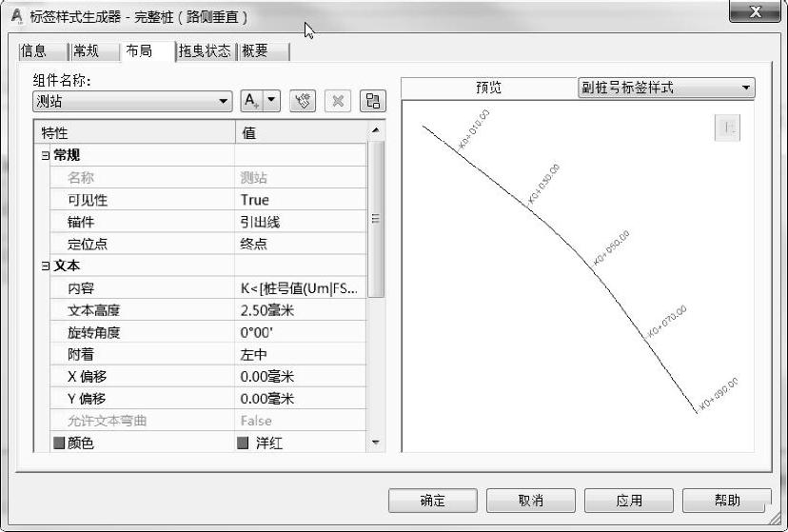Viewport: 788px width, 532px height.
Task: Click the delete component X icon
Action: click(x=338, y=101)
